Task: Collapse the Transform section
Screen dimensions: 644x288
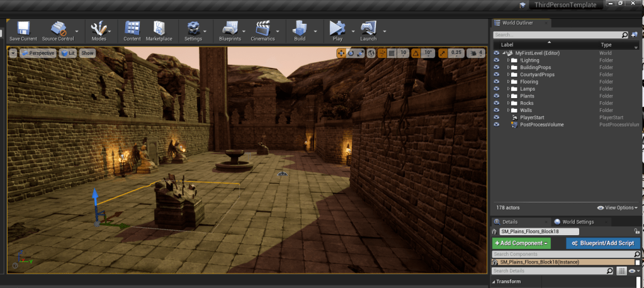Action: [495, 282]
